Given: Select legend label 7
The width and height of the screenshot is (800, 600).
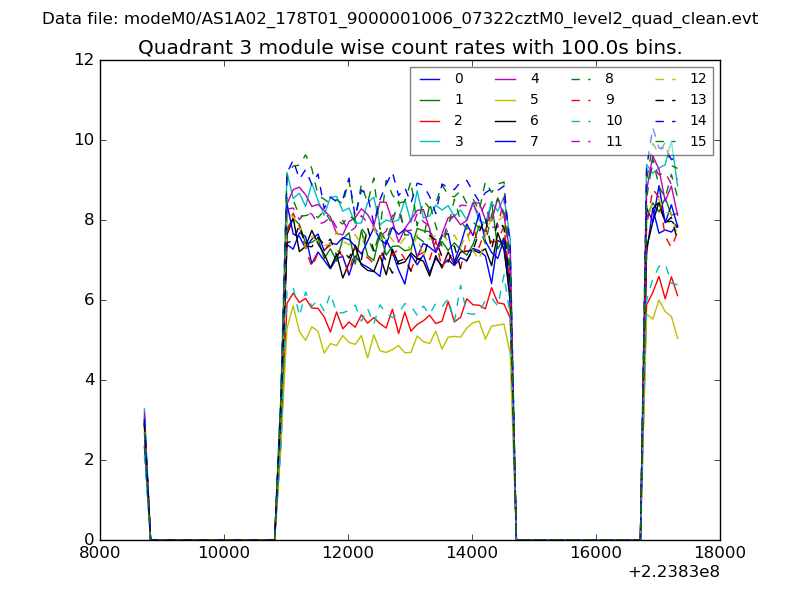Looking at the screenshot, I should [534, 141].
